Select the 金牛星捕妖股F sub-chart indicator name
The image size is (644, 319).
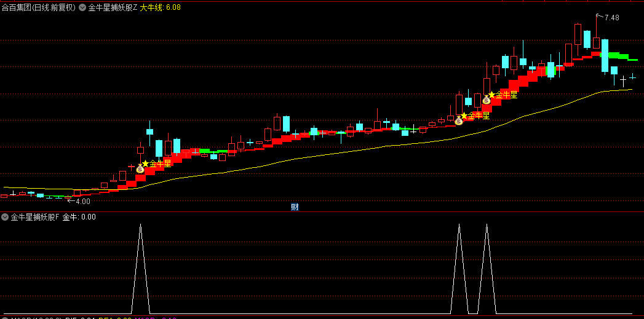coord(35,217)
